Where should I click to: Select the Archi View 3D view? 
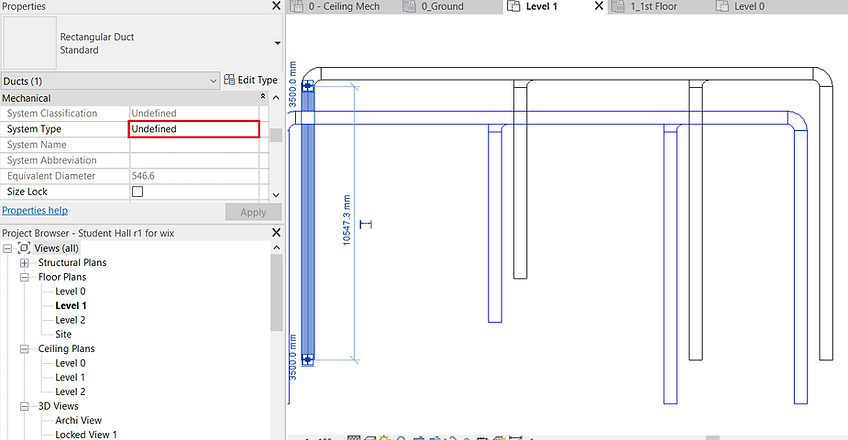tap(78, 420)
